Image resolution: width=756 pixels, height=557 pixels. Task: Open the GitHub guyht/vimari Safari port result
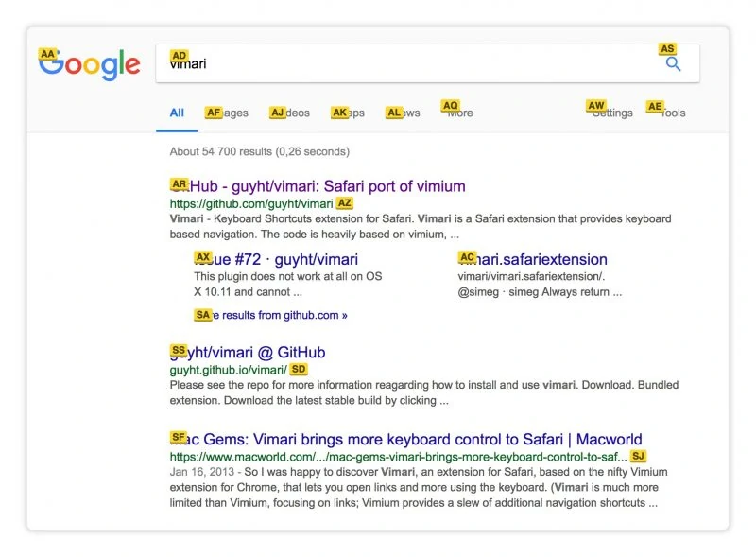(318, 186)
